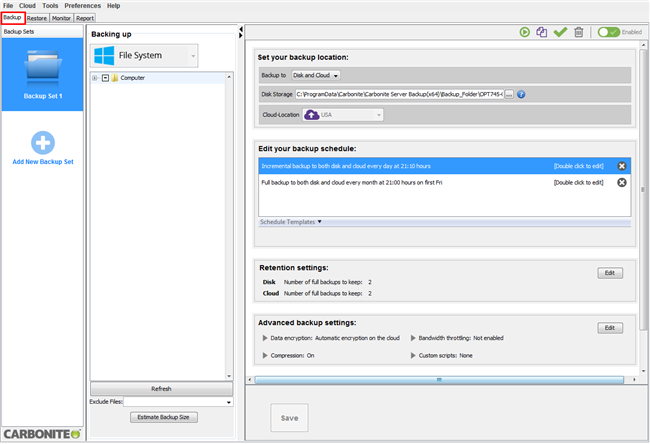This screenshot has width=650, height=444.
Task: Remove the incremental backup schedule entry
Action: [x=621, y=166]
